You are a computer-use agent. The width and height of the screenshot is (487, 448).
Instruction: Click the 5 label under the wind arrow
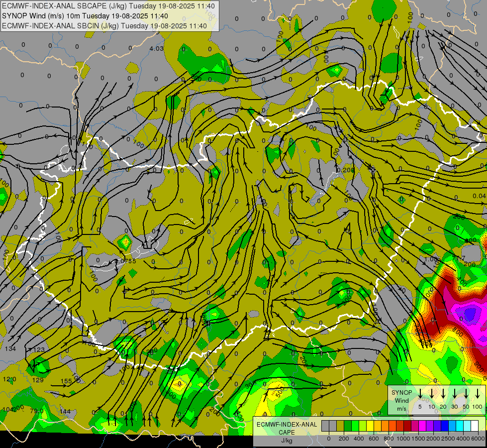coord(420,407)
